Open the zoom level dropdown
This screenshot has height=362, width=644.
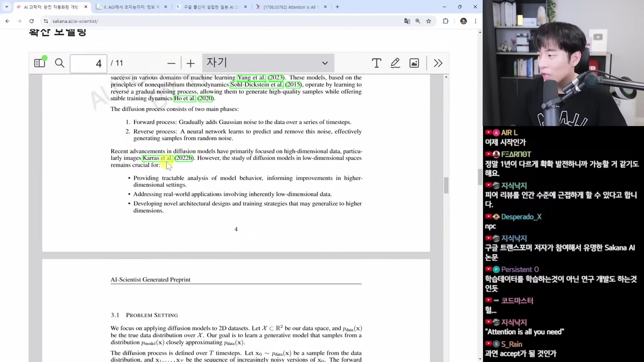pyautogui.click(x=268, y=63)
